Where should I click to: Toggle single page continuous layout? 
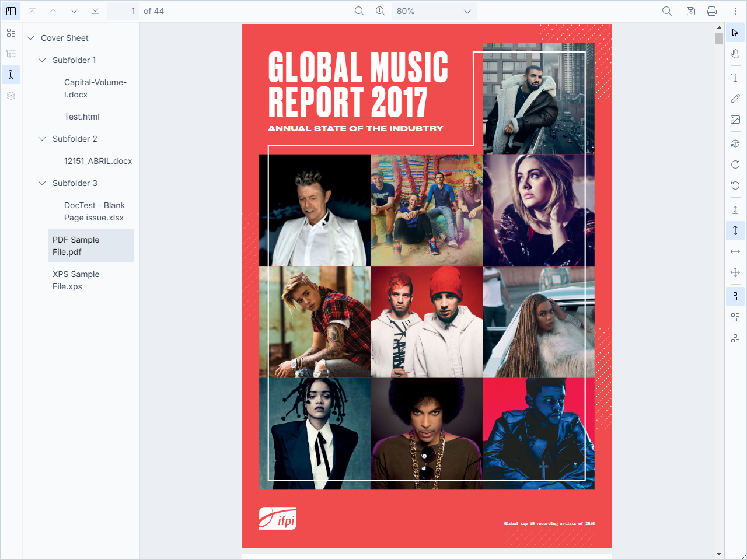pos(735,296)
